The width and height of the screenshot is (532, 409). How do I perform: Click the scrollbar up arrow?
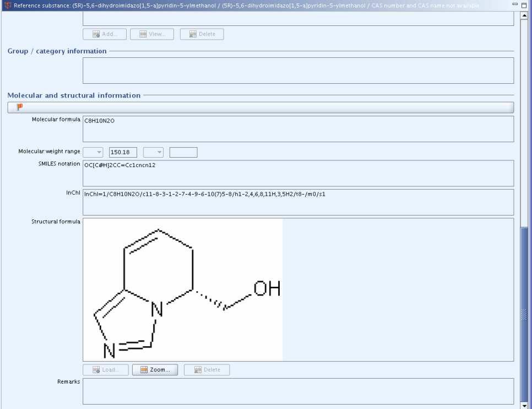tap(524, 15)
